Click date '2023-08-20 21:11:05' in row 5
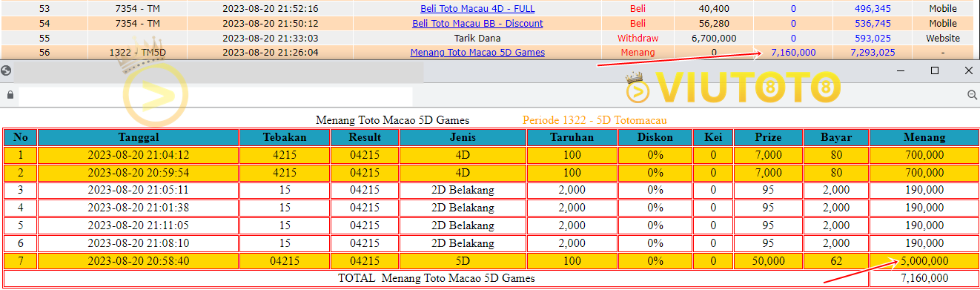The width and height of the screenshot is (980, 290). (x=139, y=225)
